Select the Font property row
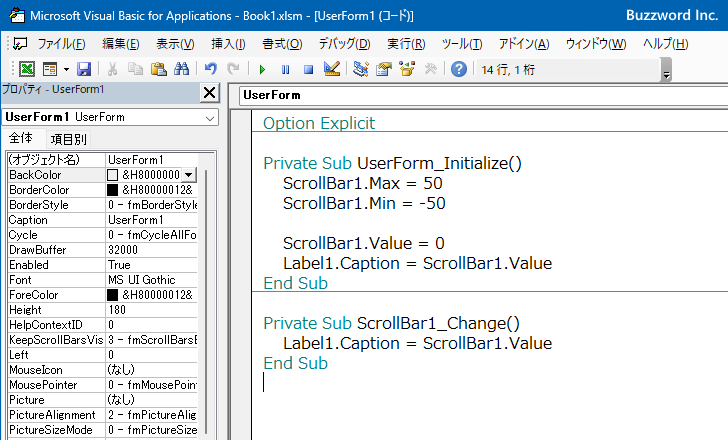This screenshot has height=440, width=728. [102, 280]
